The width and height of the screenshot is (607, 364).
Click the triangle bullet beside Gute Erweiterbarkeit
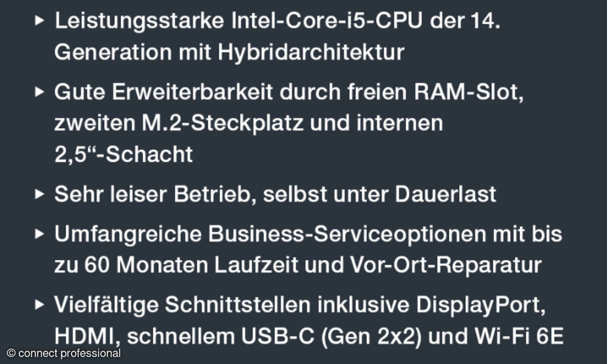tap(39, 93)
